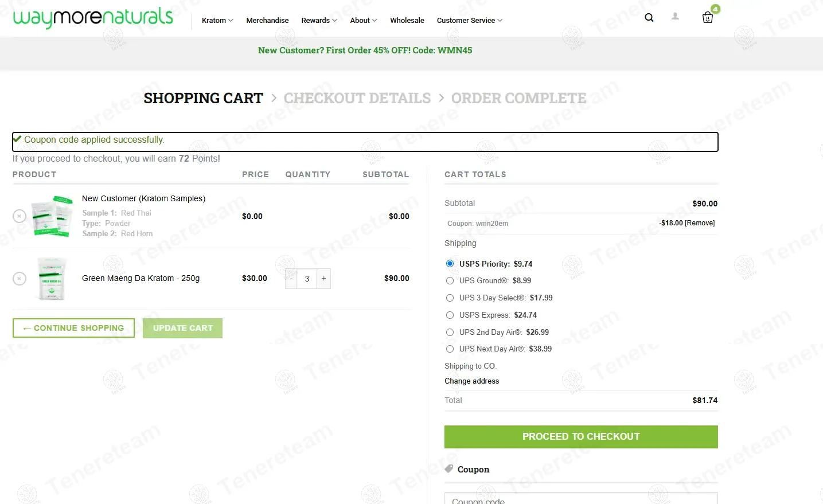823x504 pixels.
Task: Focus the Coupon code input field
Action: [x=581, y=498]
